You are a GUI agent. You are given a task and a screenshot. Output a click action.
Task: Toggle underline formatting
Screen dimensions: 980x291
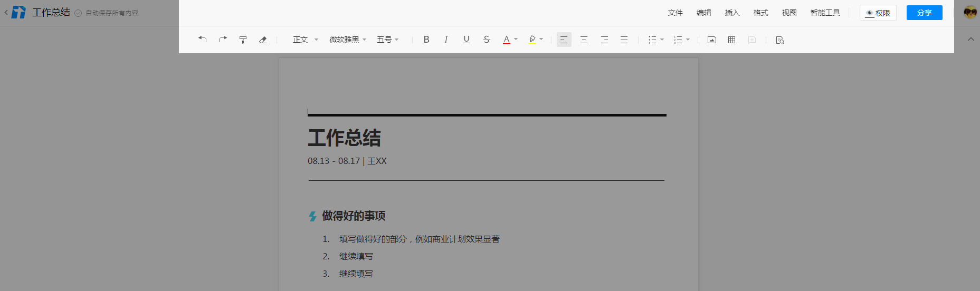point(466,40)
